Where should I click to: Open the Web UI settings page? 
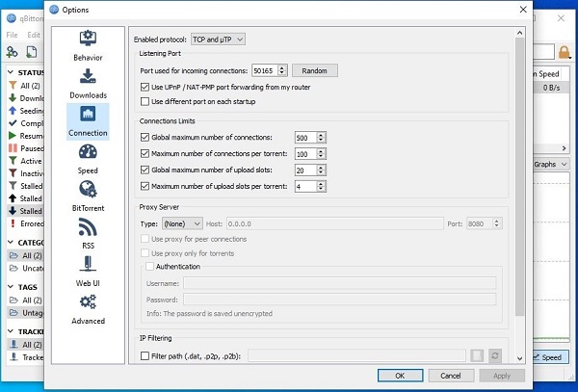[x=88, y=272]
